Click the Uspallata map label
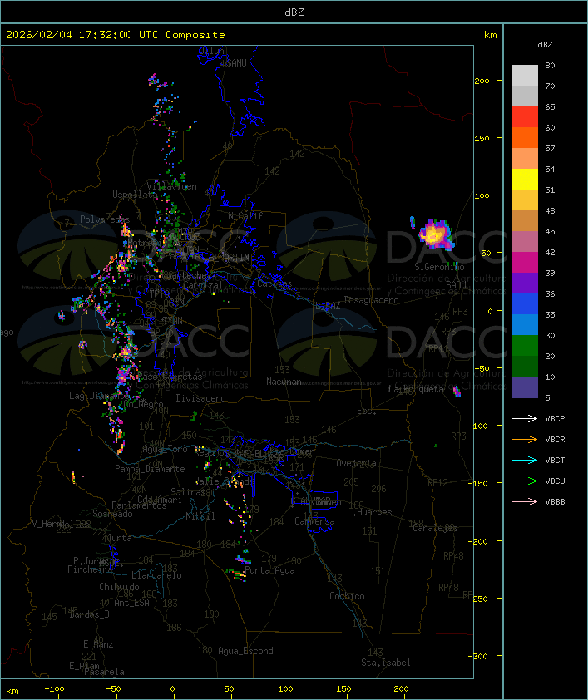Image resolution: width=588 pixels, height=700 pixels. pyautogui.click(x=135, y=195)
